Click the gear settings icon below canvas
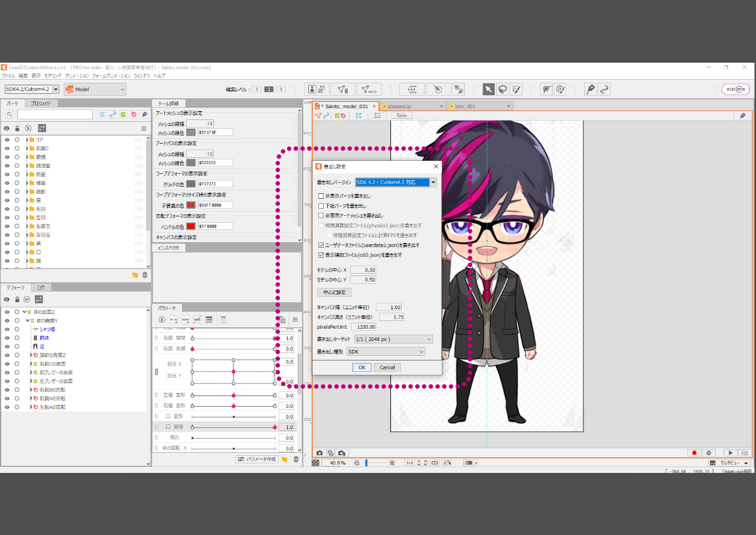756x535 pixels. pyautogui.click(x=709, y=453)
